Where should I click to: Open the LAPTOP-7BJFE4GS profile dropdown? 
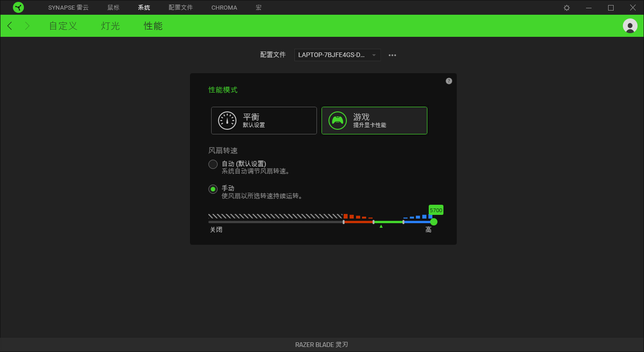coord(337,55)
